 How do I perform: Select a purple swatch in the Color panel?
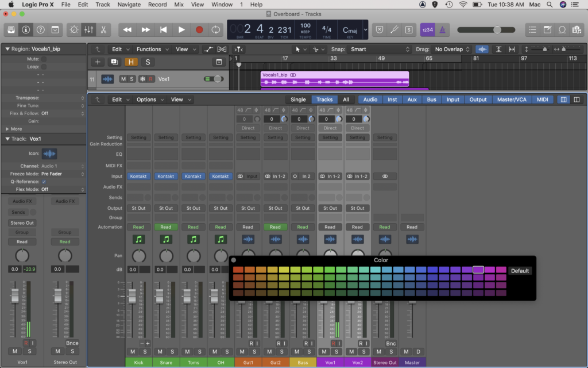point(478,269)
